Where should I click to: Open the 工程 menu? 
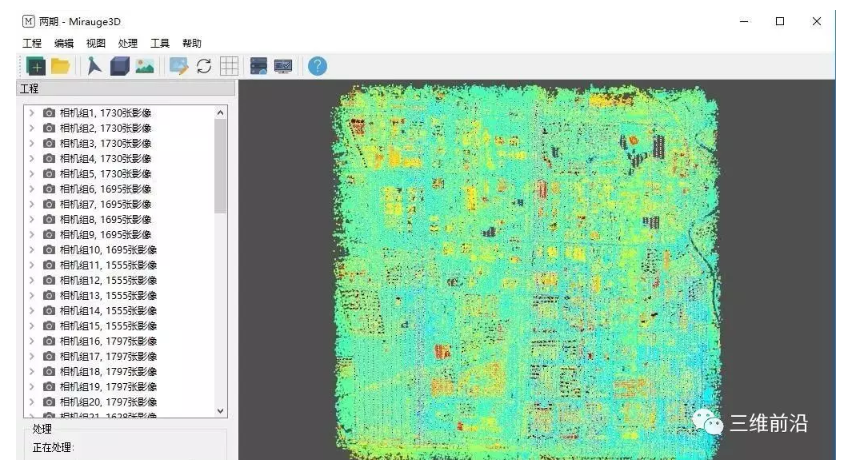coord(32,44)
